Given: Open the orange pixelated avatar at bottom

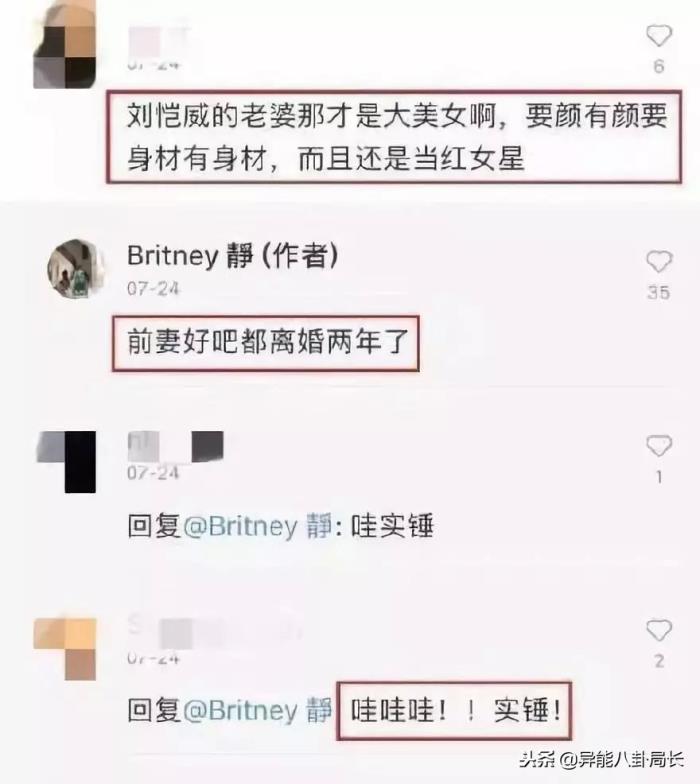Looking at the screenshot, I should click(x=65, y=648).
